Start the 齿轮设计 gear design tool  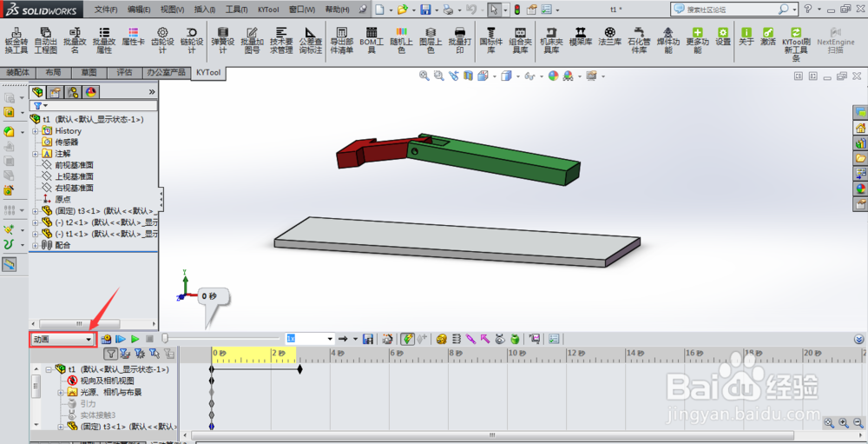(162, 40)
